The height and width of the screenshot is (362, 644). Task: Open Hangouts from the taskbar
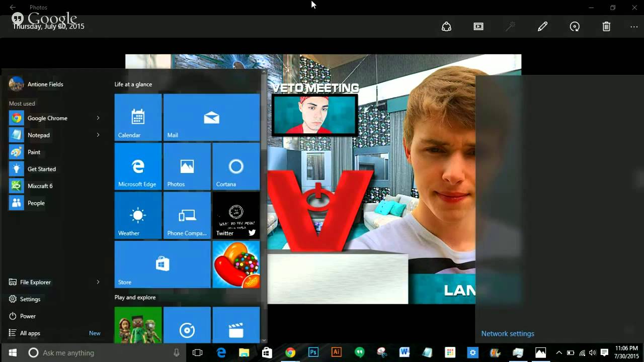(359, 353)
